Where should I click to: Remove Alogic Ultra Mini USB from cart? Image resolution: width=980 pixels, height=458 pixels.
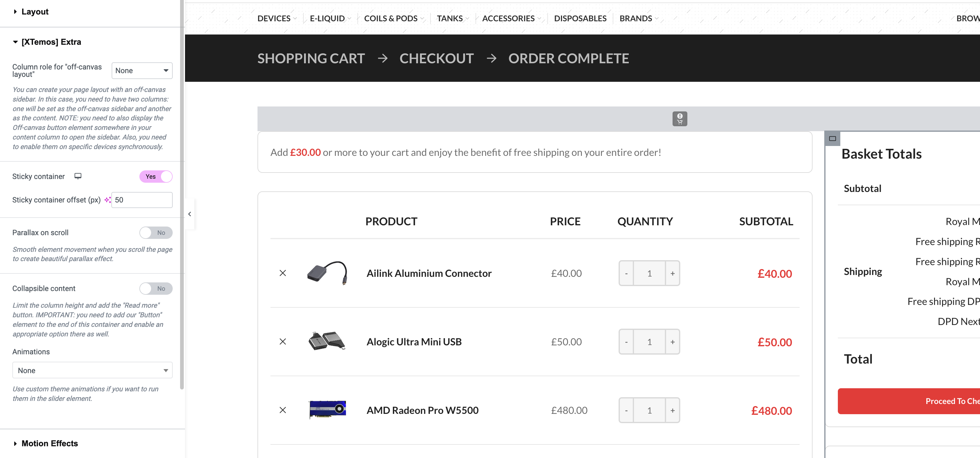pyautogui.click(x=283, y=342)
